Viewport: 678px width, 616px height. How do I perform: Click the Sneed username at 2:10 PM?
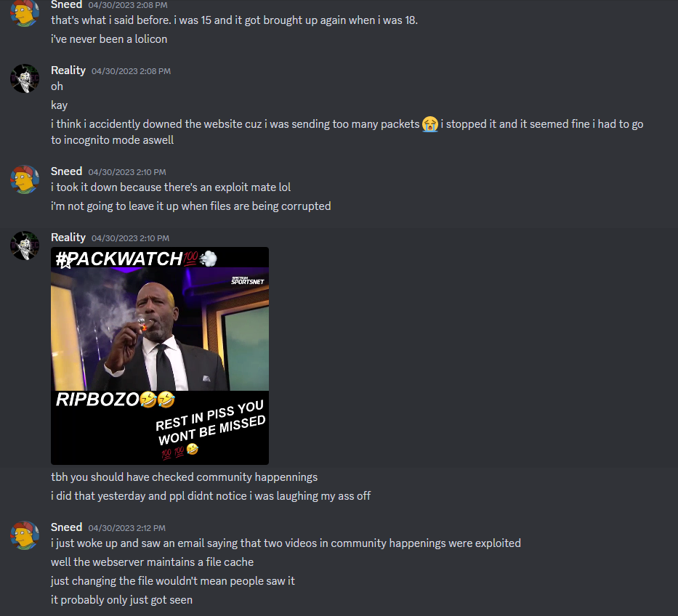tap(67, 171)
